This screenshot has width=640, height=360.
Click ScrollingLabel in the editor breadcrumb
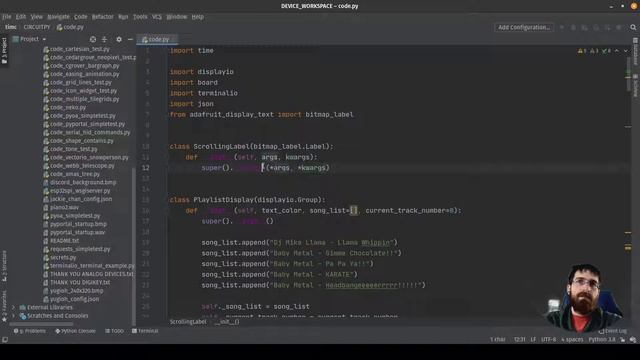click(188, 322)
